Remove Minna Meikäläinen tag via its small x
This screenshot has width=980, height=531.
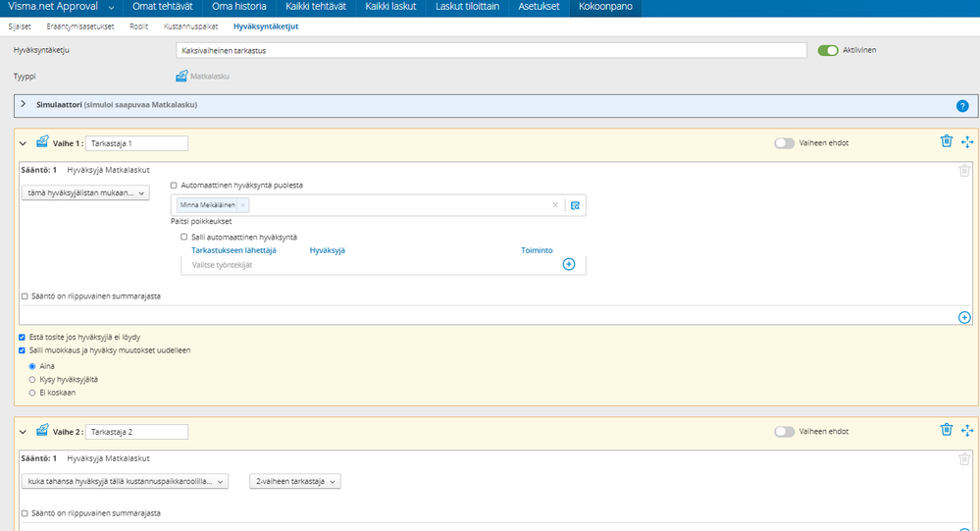(243, 205)
